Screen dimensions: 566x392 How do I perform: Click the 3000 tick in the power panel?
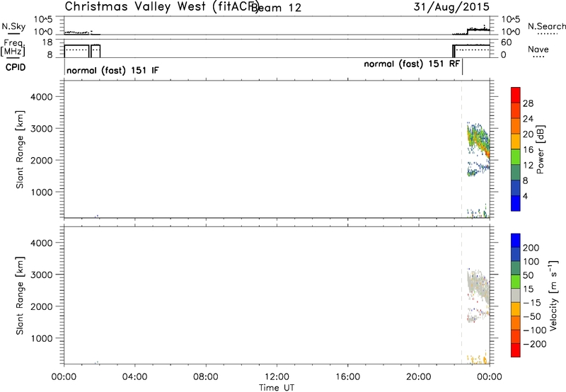click(42, 129)
